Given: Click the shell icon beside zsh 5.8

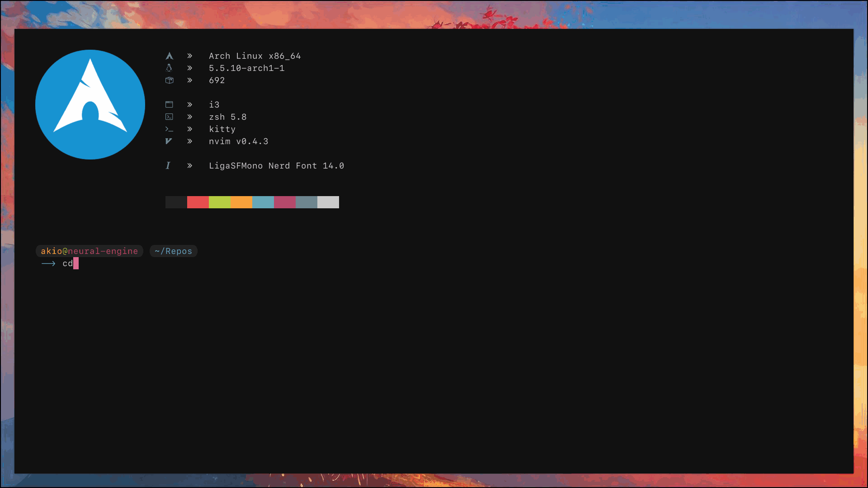Looking at the screenshot, I should coord(169,117).
